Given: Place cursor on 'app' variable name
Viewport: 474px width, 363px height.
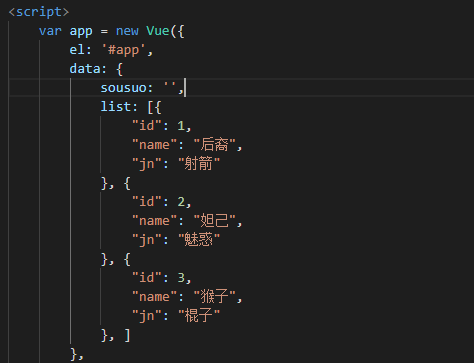Looking at the screenshot, I should [81, 31].
